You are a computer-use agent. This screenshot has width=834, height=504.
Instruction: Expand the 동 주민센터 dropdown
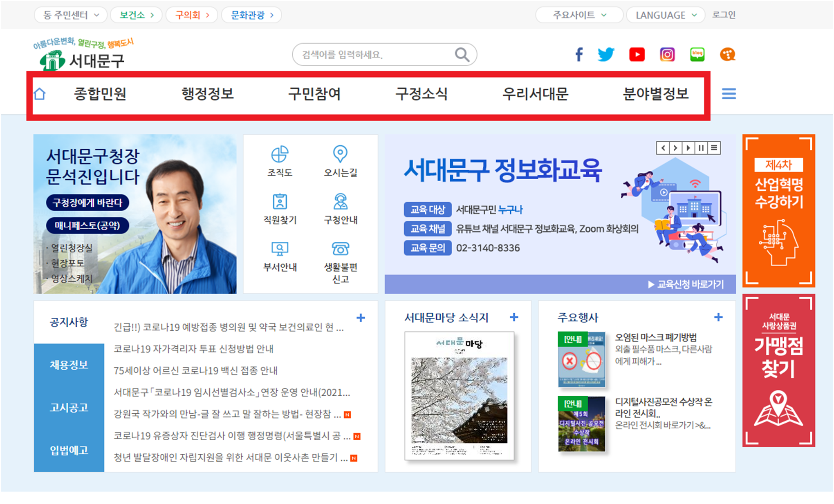tap(71, 15)
